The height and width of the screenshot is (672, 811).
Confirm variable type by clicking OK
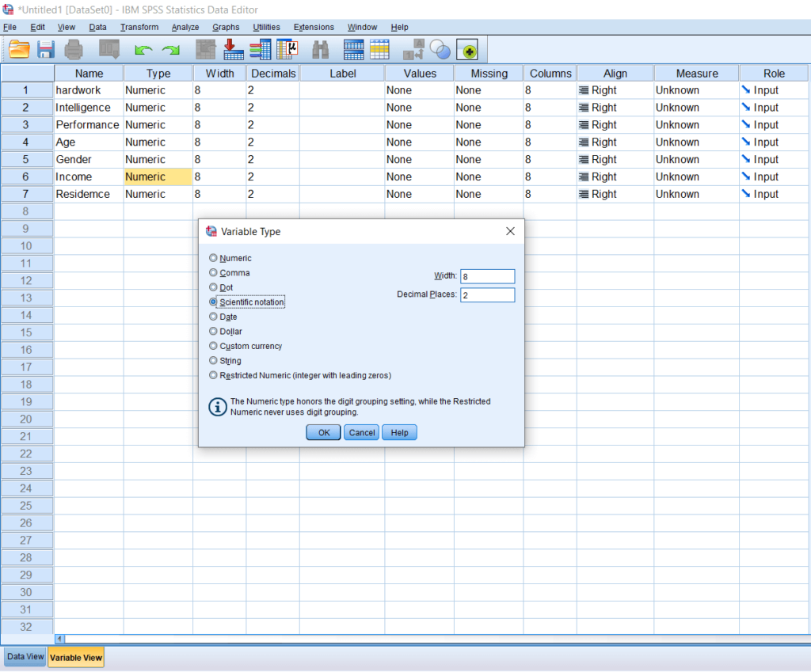323,432
